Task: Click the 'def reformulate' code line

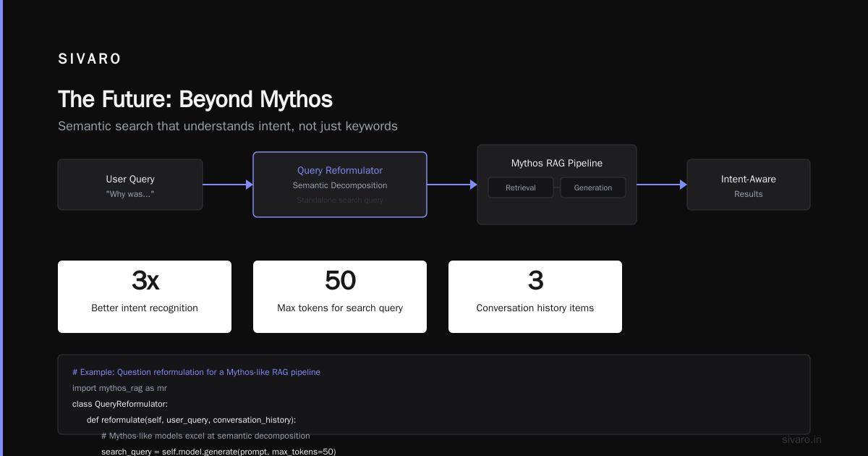Action: point(191,420)
